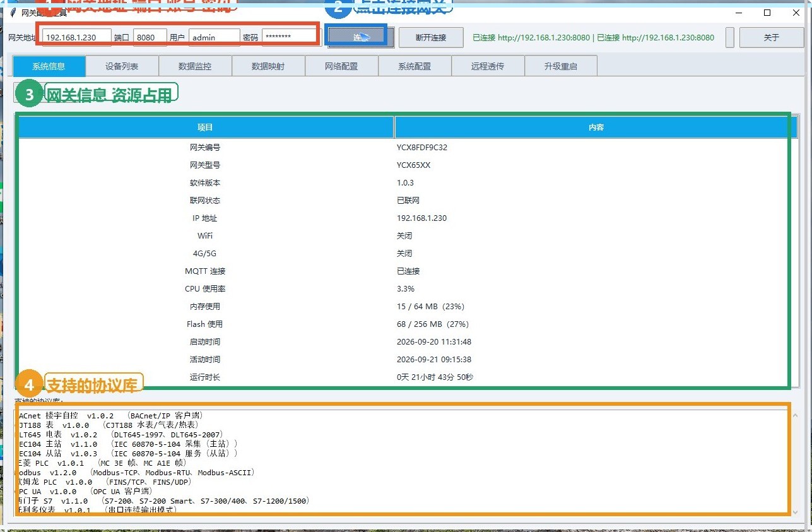Select the 数据映射 tab
This screenshot has width=812, height=532.
268,66
